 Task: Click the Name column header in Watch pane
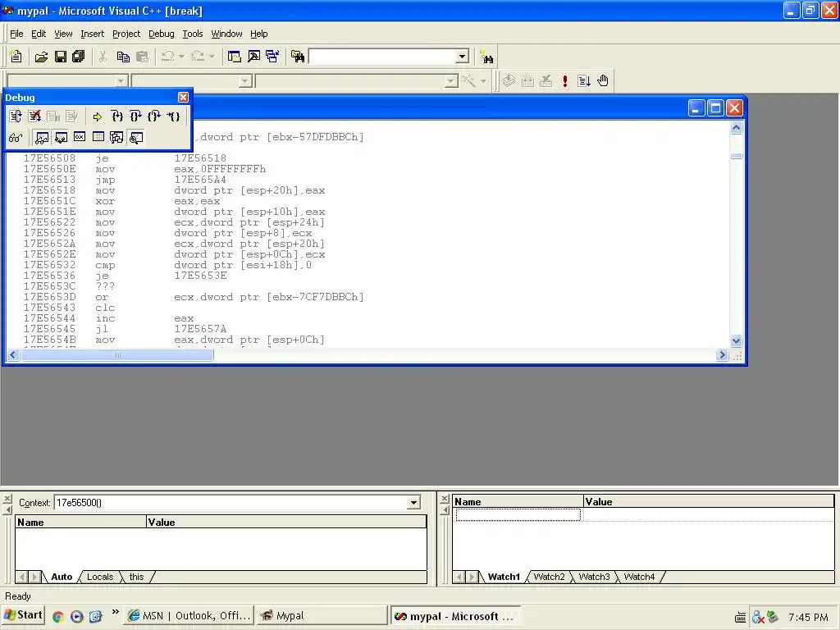[518, 502]
